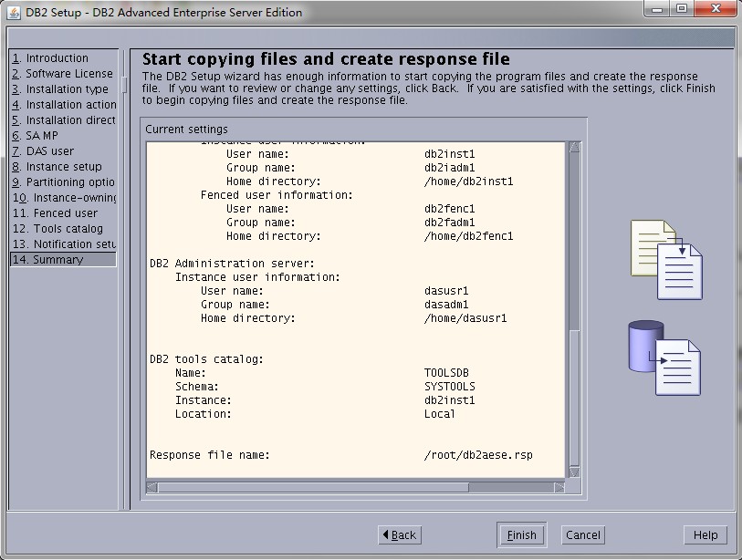Open the Software License step
This screenshot has height=560, width=742.
[63, 74]
